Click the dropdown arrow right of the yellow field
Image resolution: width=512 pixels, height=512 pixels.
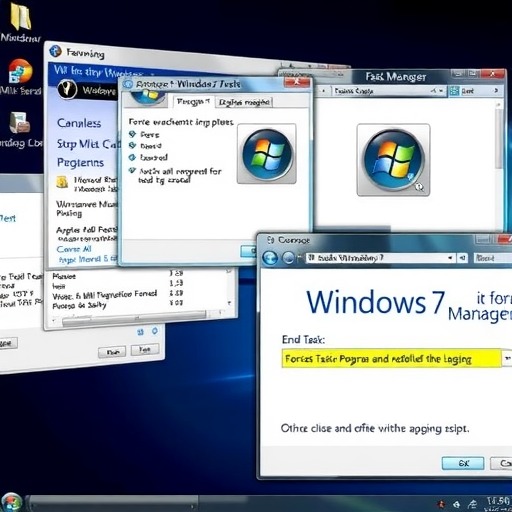point(507,358)
